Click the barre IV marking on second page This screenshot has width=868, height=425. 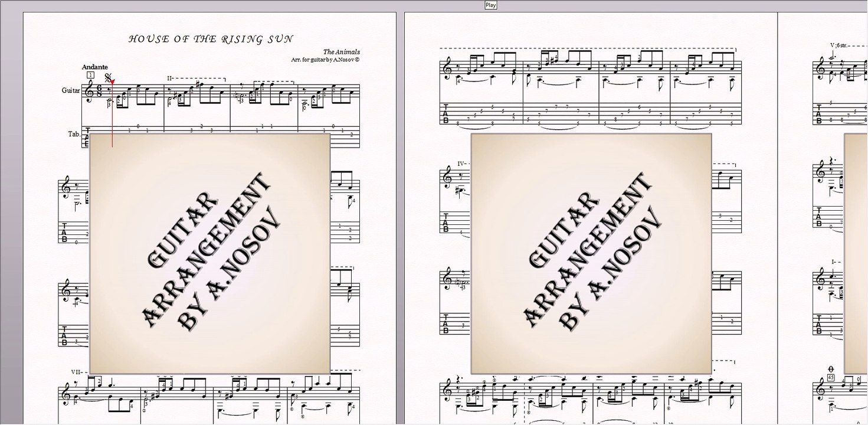point(461,164)
